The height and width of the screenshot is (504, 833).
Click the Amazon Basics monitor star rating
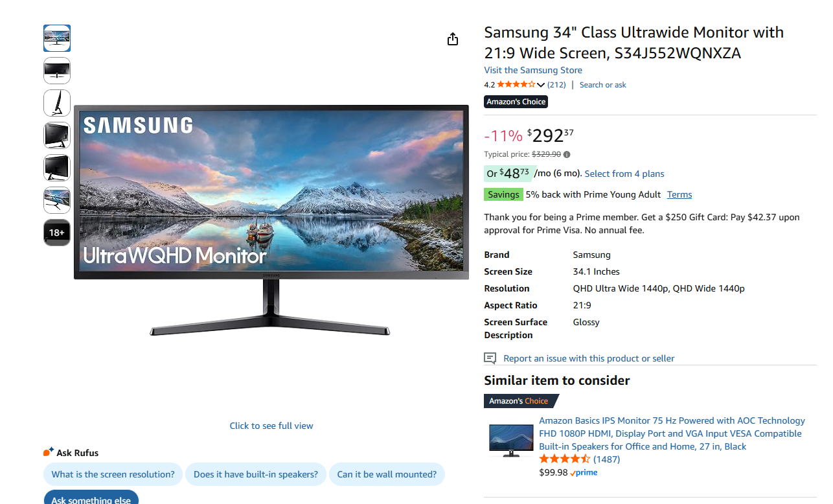click(565, 459)
